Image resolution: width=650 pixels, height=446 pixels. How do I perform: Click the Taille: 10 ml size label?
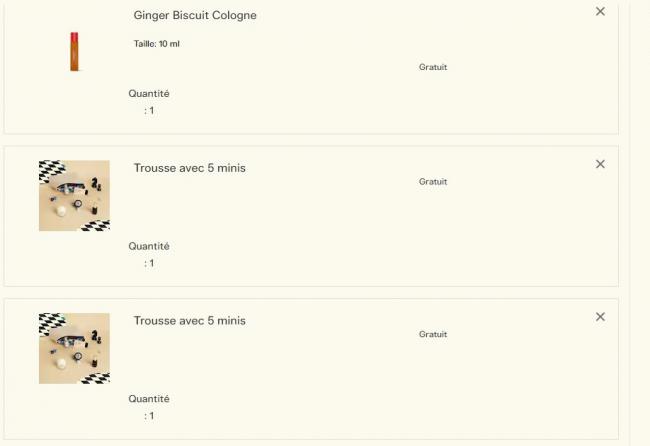coord(157,44)
